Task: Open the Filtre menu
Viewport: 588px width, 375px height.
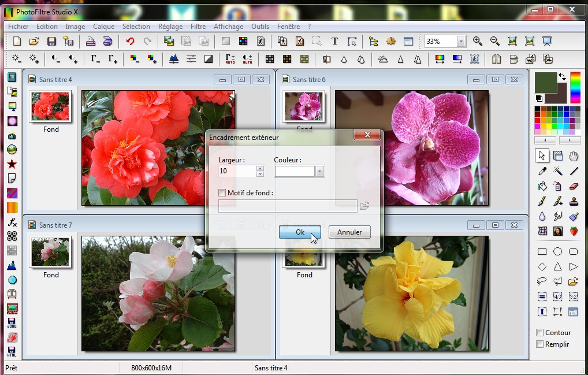Action: click(198, 27)
